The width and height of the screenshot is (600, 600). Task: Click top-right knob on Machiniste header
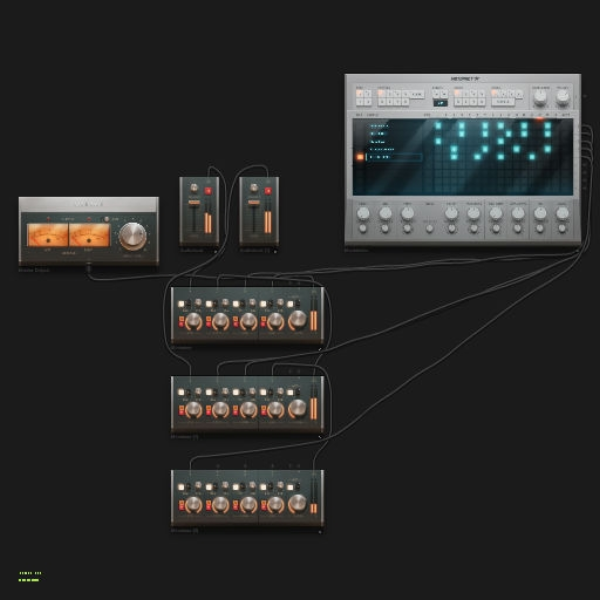point(562,98)
